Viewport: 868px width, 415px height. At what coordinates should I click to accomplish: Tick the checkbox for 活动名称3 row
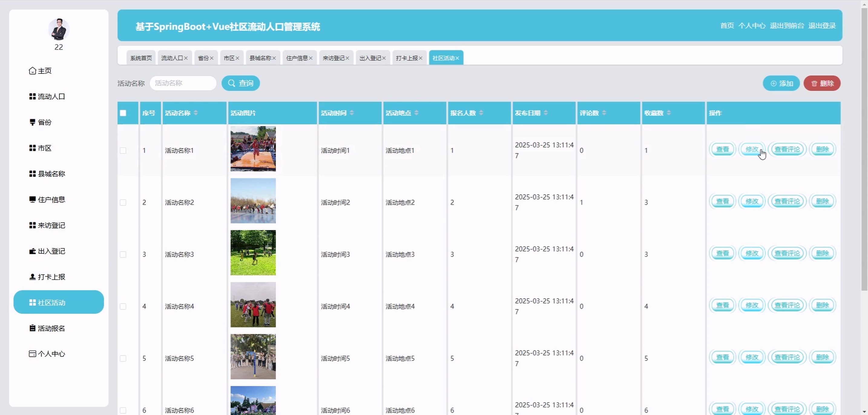[x=123, y=254]
